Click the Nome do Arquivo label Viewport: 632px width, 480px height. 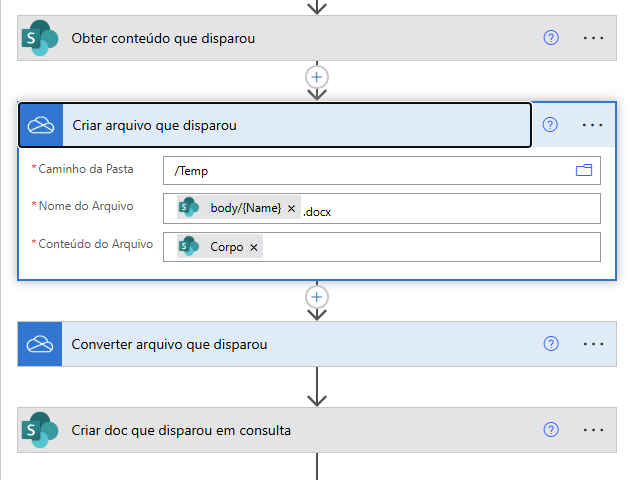86,206
